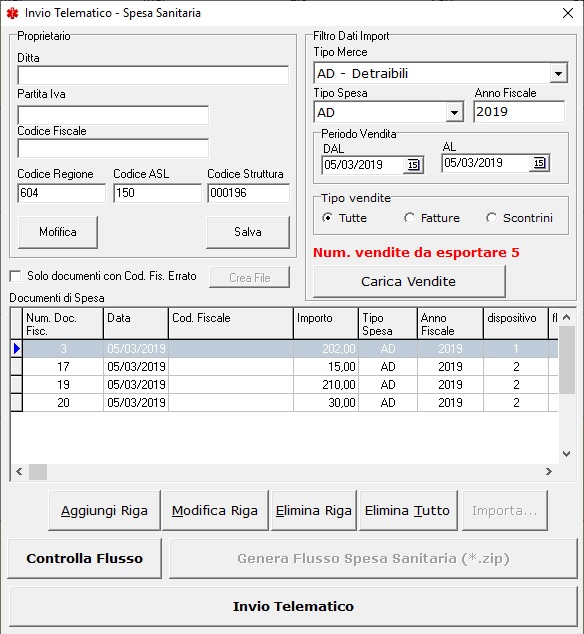The image size is (584, 634).
Task: Click Elimina Riga button
Action: [313, 511]
